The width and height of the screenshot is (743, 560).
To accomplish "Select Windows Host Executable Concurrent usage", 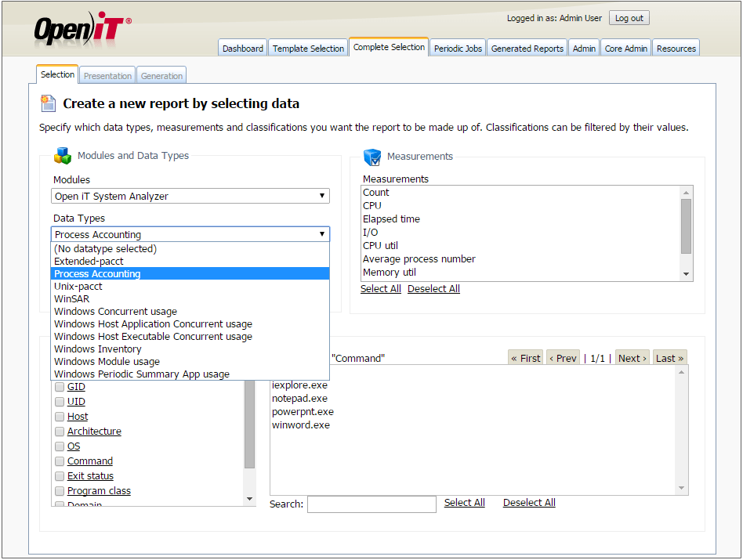I will pos(190,337).
